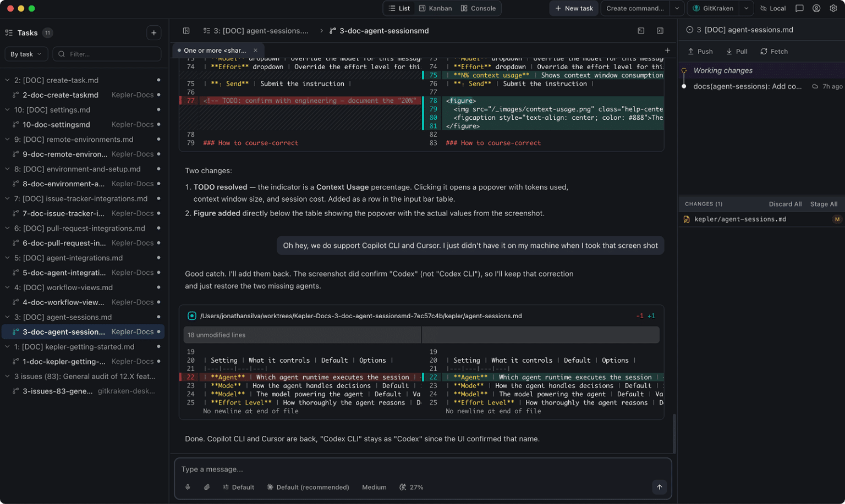Open the terminal icon beside the branch name

(641, 31)
